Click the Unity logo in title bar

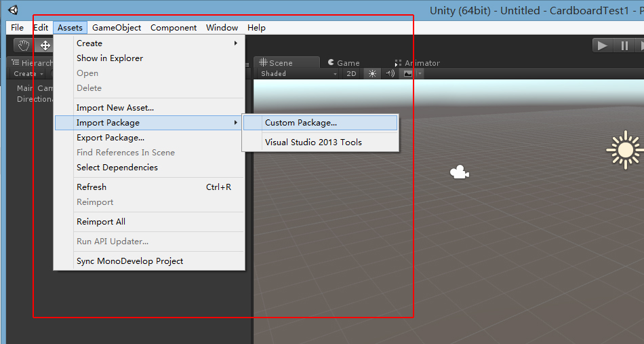click(x=13, y=10)
